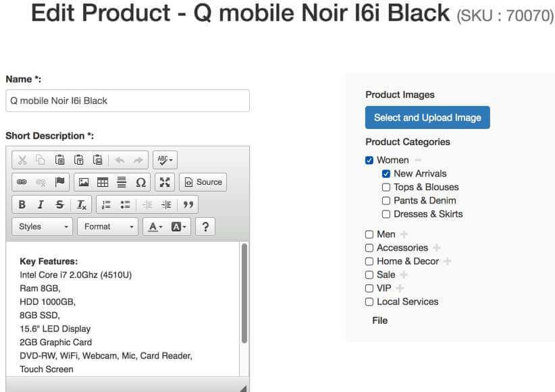Click the product Name input field
The image size is (555, 392).
[127, 101]
